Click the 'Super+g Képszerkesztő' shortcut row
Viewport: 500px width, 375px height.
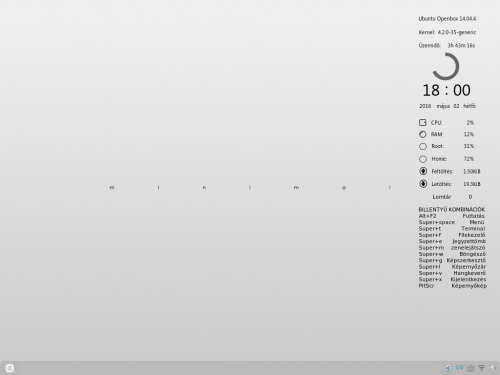tap(452, 260)
